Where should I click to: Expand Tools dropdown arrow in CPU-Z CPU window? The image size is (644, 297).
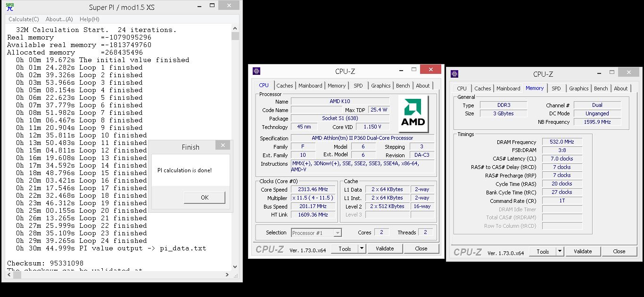click(x=362, y=249)
